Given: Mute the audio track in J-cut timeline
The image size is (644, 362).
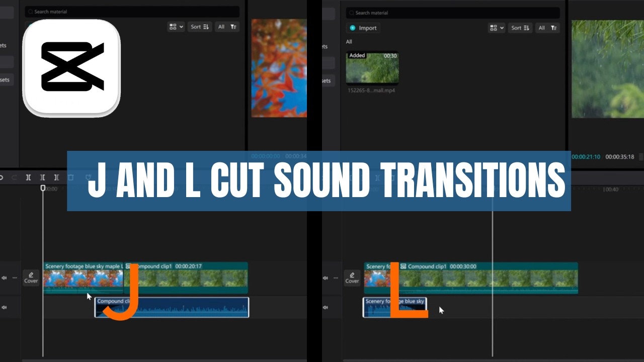Looking at the screenshot, I should [5, 307].
